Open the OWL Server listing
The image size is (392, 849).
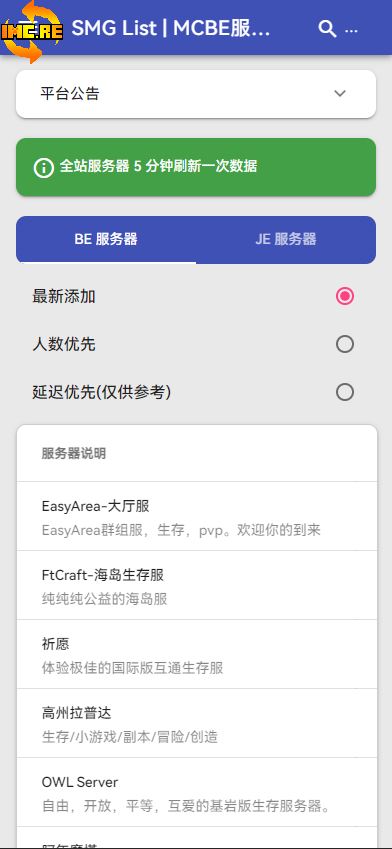pos(197,792)
